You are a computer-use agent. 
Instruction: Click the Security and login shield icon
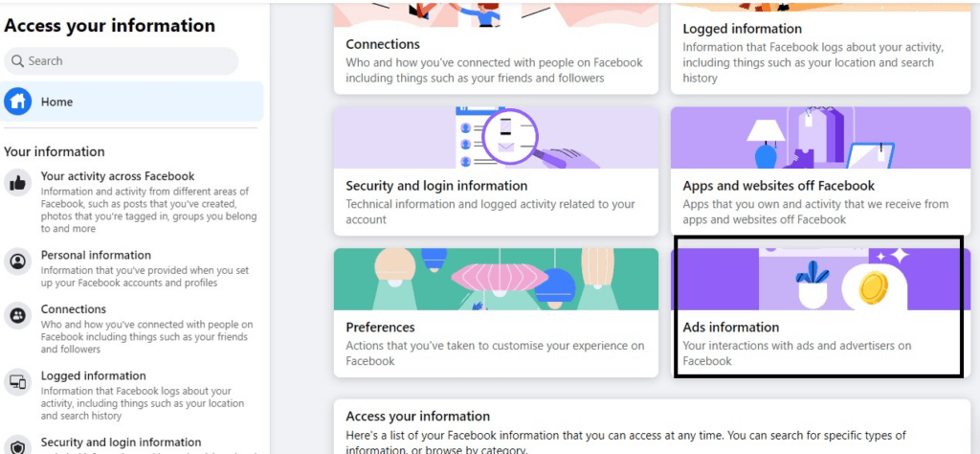[17, 445]
